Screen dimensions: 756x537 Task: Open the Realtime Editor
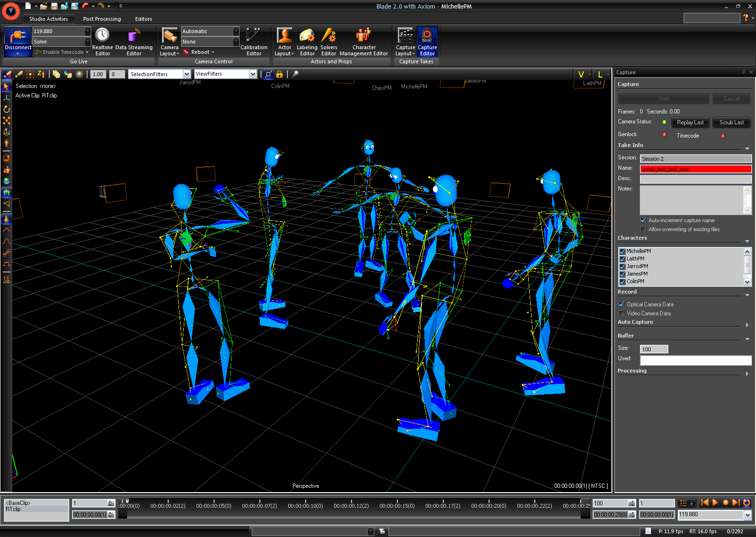tap(102, 42)
